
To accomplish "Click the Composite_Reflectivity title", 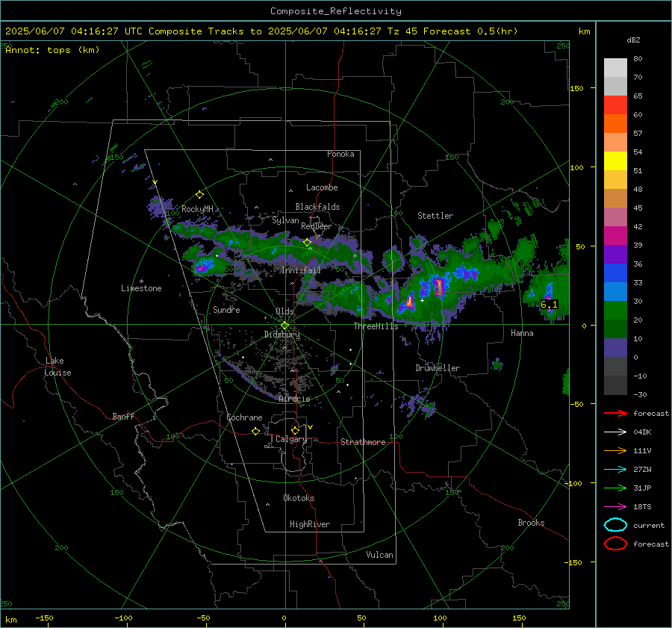I will [335, 11].
